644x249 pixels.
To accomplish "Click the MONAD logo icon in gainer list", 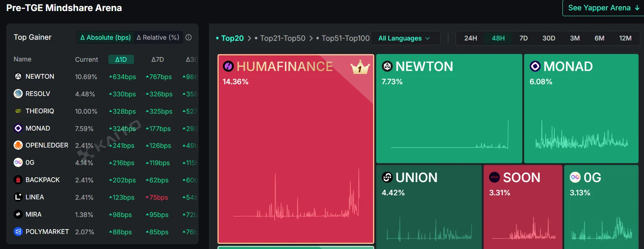I will coord(18,128).
